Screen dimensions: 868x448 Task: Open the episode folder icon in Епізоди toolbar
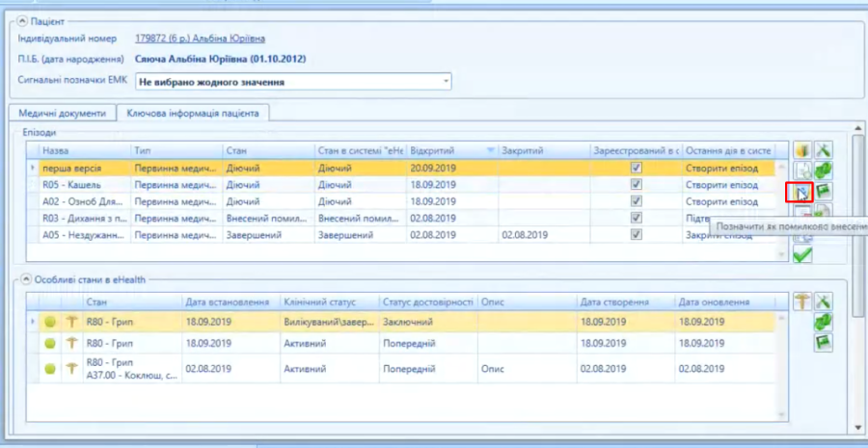tap(802, 150)
